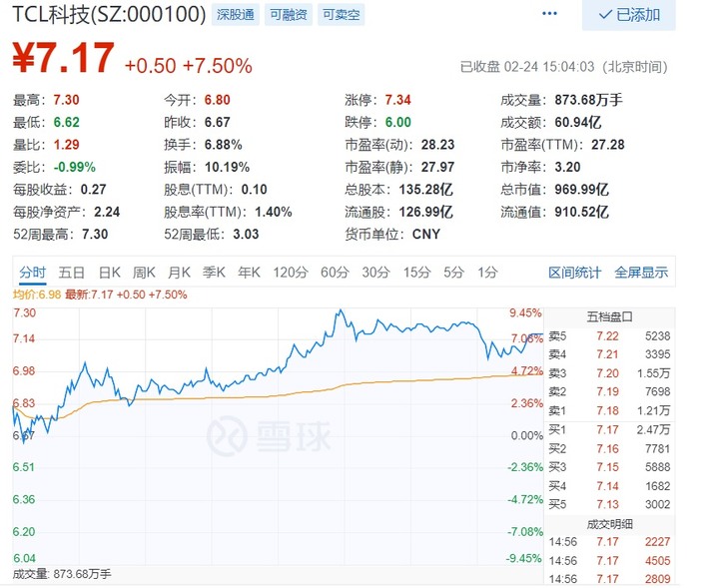Select the 60分 interval tab

tap(335, 273)
